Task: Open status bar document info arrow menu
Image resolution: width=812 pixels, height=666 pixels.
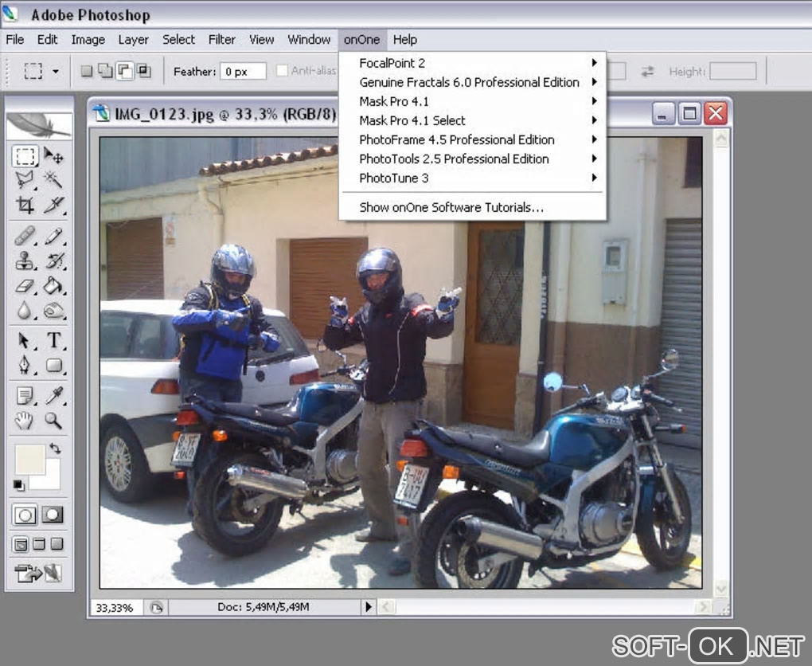Action: (369, 606)
